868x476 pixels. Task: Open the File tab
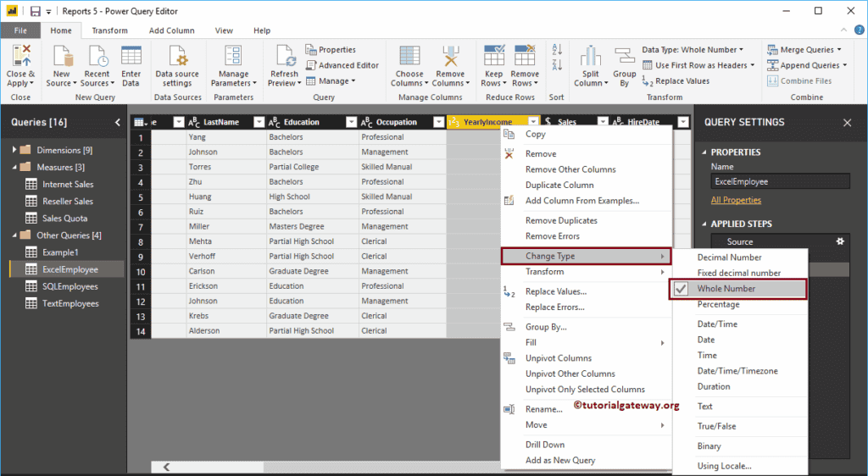click(x=20, y=30)
